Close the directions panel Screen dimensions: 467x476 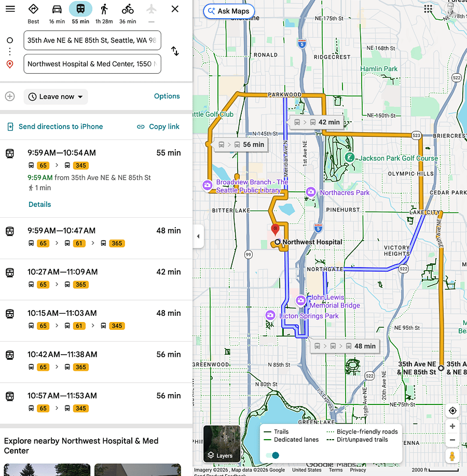175,9
